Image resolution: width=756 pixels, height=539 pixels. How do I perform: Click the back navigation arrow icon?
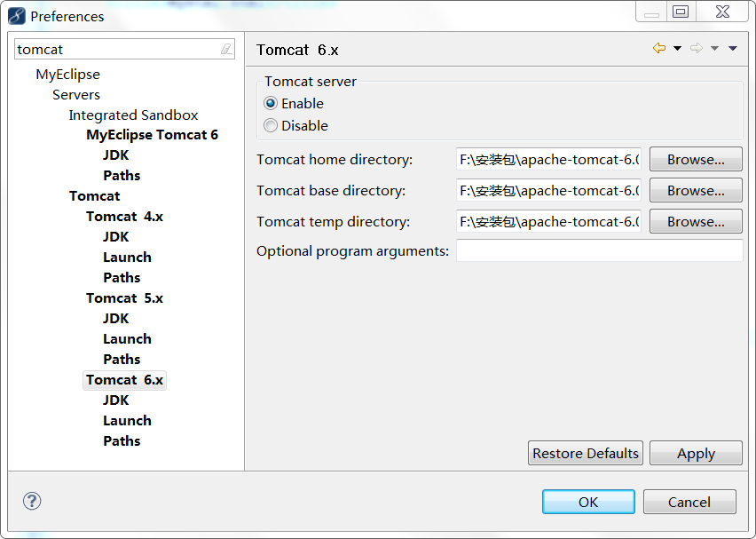coord(658,48)
